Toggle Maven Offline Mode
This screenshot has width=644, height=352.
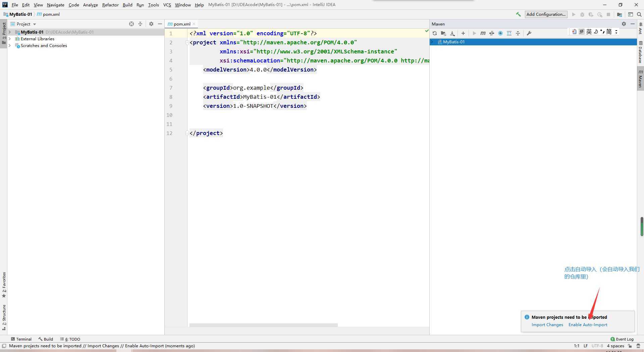click(492, 33)
